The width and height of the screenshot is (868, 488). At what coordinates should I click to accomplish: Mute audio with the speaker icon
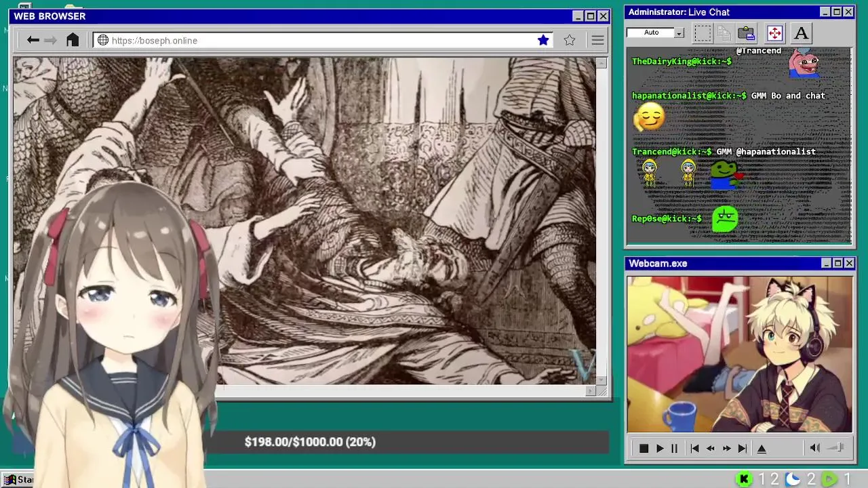click(814, 447)
